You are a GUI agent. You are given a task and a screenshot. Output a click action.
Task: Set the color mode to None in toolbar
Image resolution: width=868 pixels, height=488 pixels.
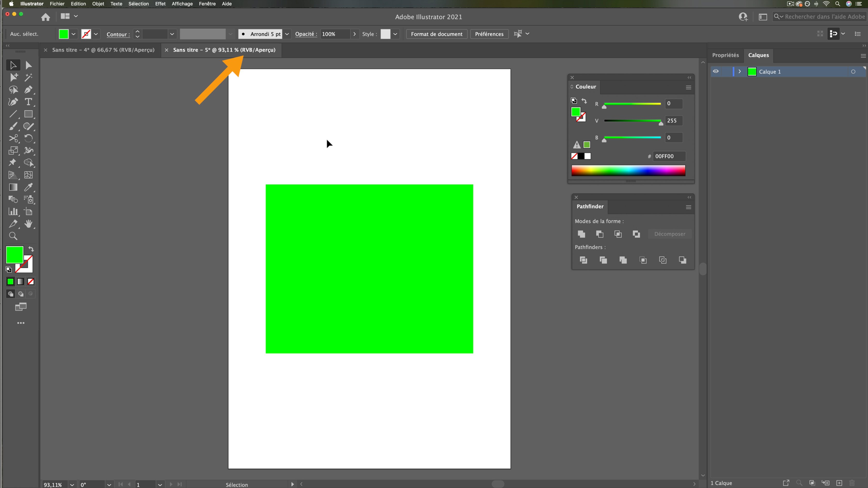31,281
